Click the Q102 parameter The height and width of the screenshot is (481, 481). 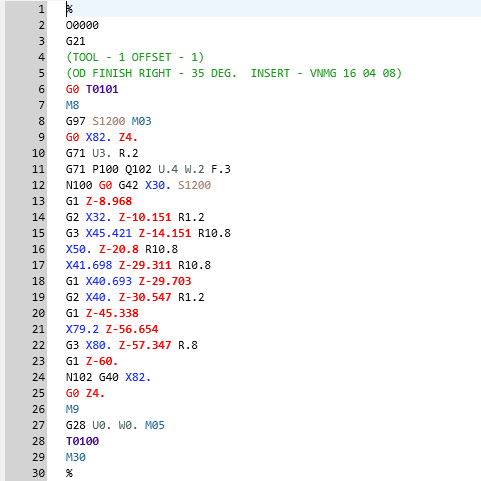138,169
